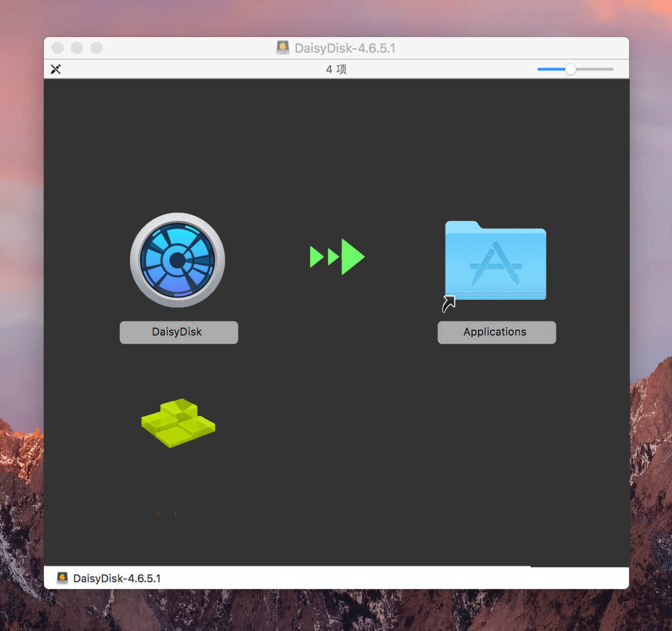Zoom the DaisyDisk-4.6.5.1 window
This screenshot has width=672, height=631.
pos(96,48)
